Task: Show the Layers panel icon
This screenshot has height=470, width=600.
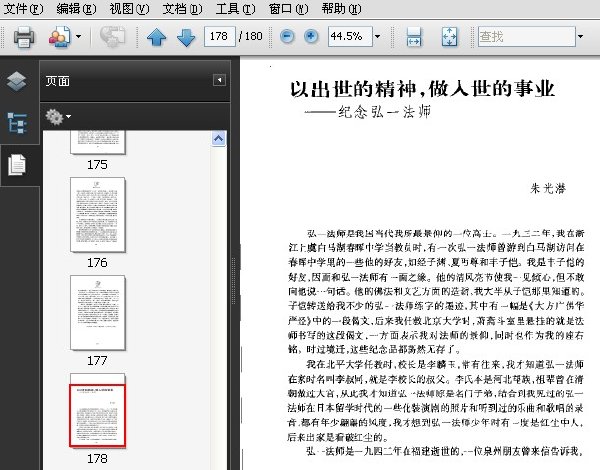Action: tap(16, 81)
